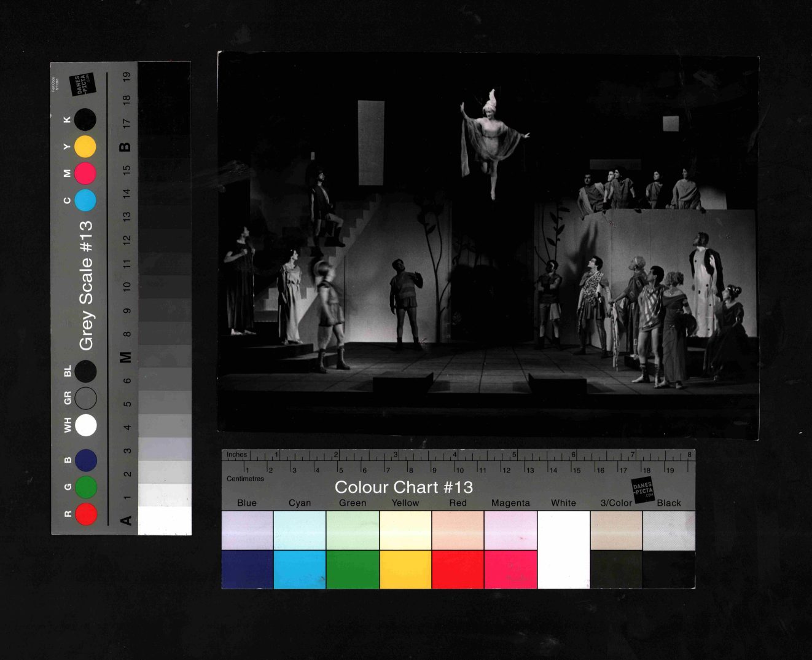Pick the saturated Blue swatch in the Colour Chart

(247, 570)
